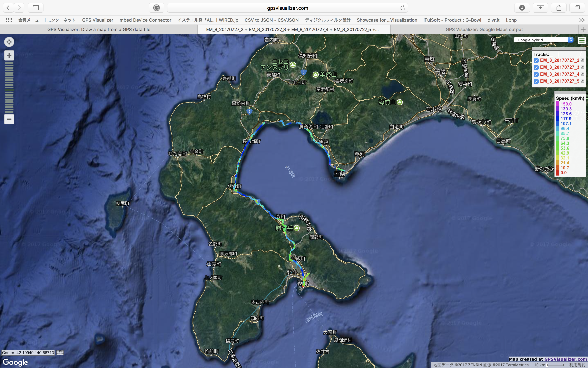588x368 pixels.
Task: Click the ruler icon beside center coordinates
Action: pyautogui.click(x=60, y=352)
